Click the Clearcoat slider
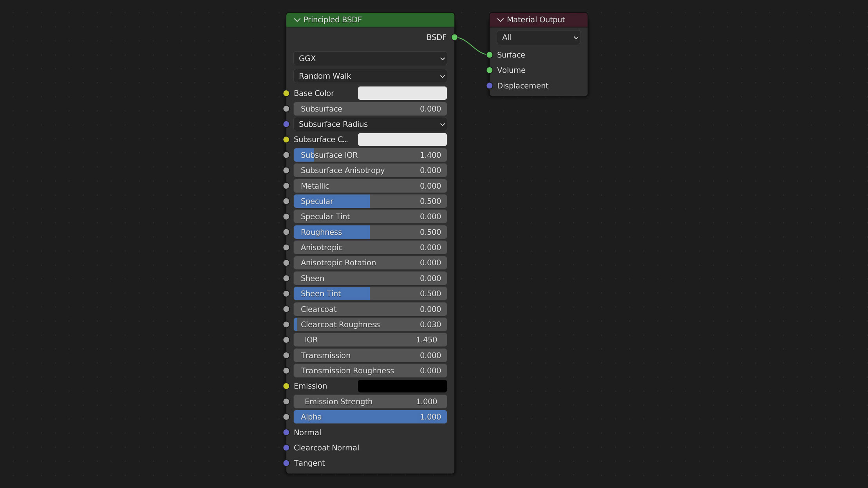Image resolution: width=868 pixels, height=488 pixels. [x=370, y=309]
